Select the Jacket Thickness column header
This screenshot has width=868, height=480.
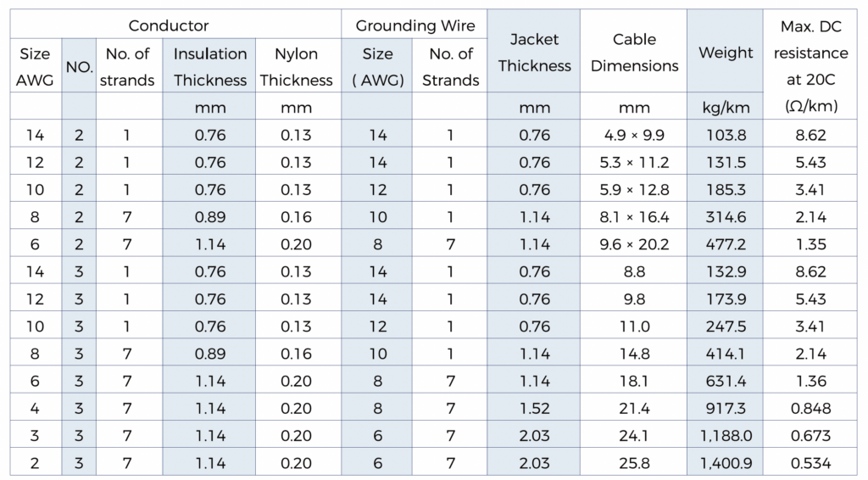click(535, 53)
